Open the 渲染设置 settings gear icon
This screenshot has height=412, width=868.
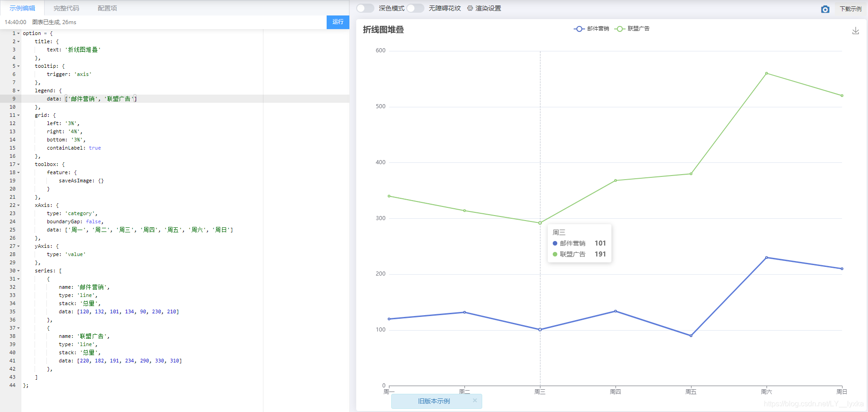pyautogui.click(x=469, y=8)
